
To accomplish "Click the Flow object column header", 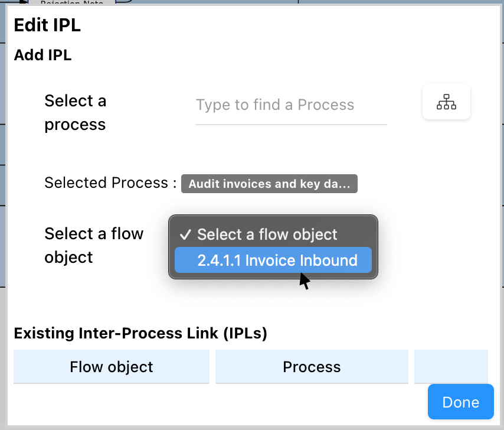I will pos(111,367).
